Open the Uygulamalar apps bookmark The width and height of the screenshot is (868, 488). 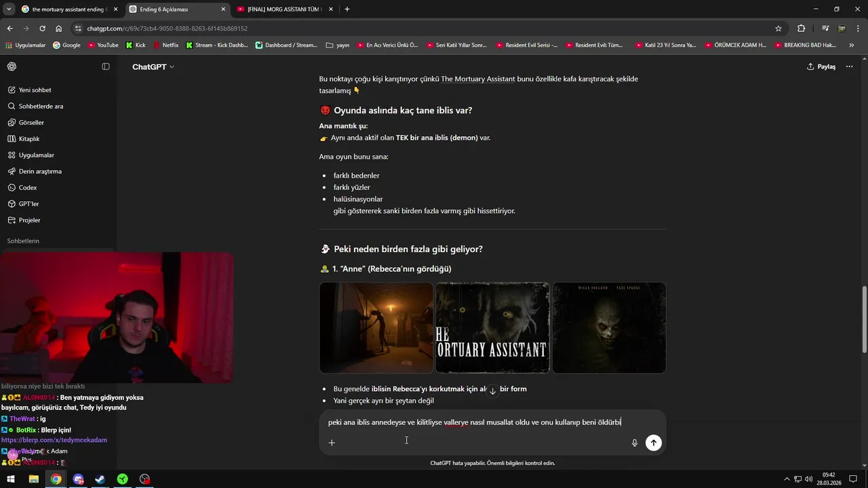[25, 45]
